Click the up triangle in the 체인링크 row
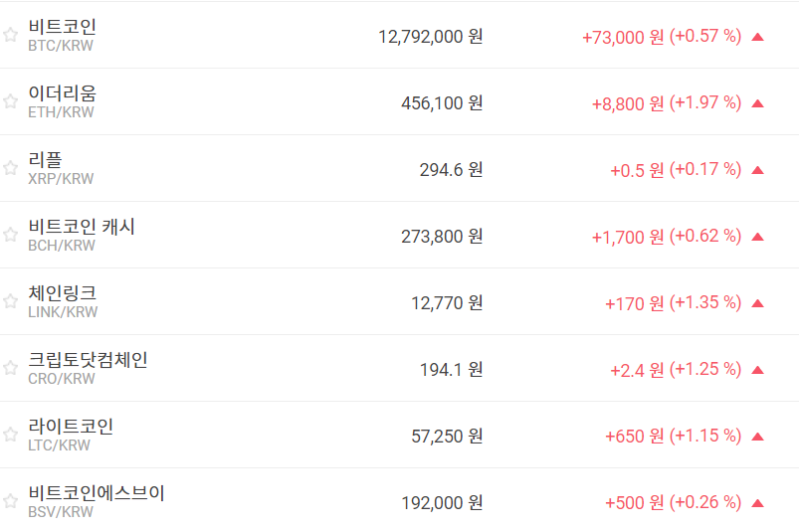Viewport: 799px width, 532px height. pos(758,303)
